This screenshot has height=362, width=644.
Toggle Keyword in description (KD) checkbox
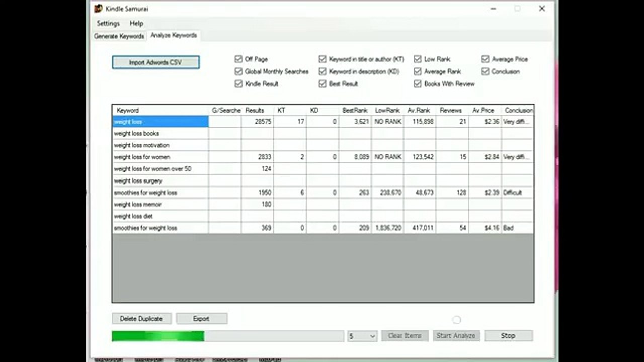click(323, 72)
